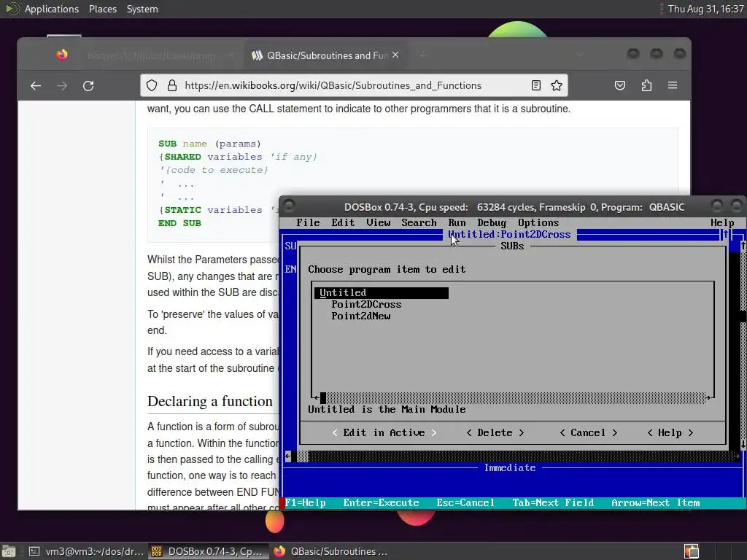Toggle reader view icon in address bar

tap(536, 86)
